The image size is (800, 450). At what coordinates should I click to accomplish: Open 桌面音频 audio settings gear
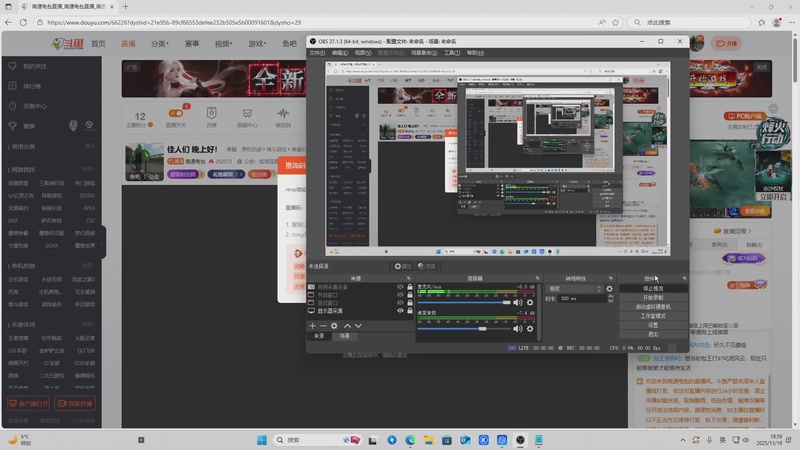pyautogui.click(x=530, y=329)
